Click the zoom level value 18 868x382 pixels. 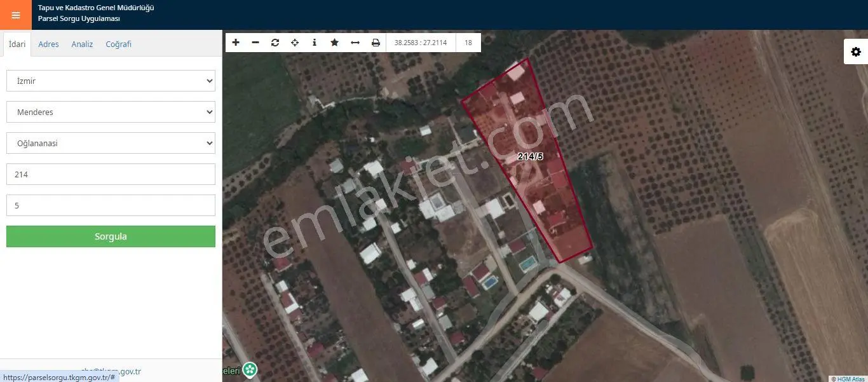(x=468, y=43)
